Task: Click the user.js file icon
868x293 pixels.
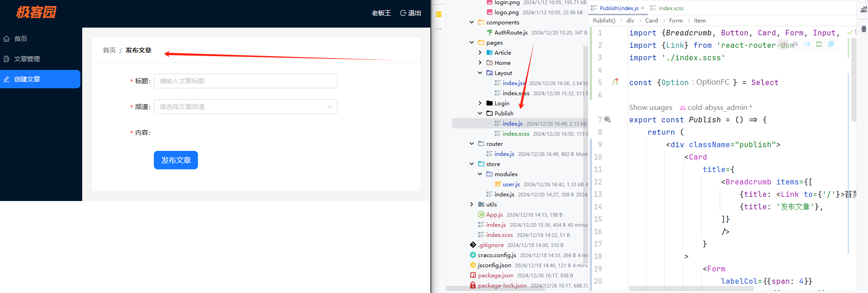Action: [x=498, y=184]
